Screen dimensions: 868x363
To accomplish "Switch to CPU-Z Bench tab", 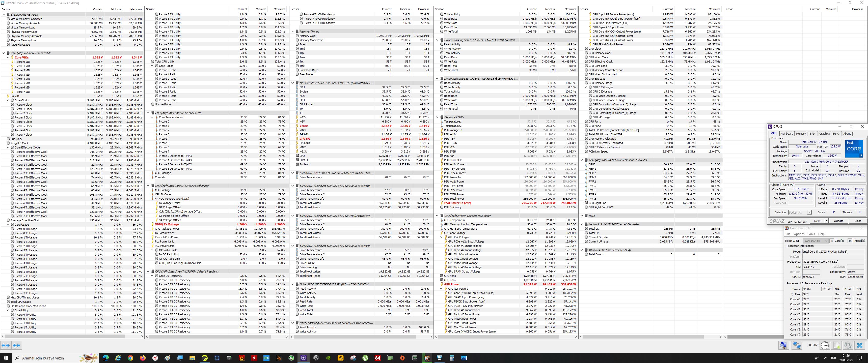I will pos(836,134).
